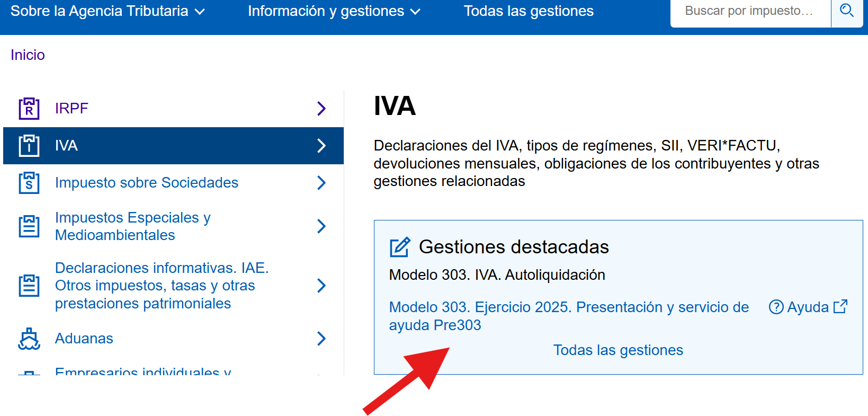Viewport: 868px width, 416px height.
Task: Expand the IVA row chevron
Action: 321,146
